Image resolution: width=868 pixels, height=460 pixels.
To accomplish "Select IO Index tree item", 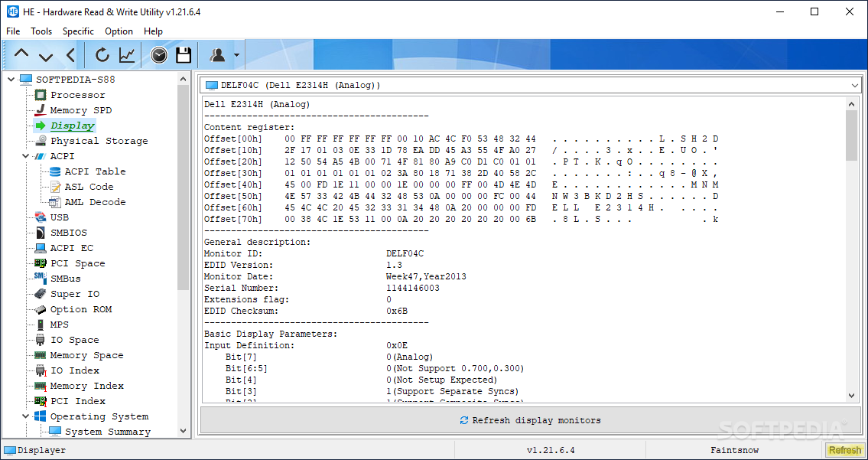I will pos(75,370).
